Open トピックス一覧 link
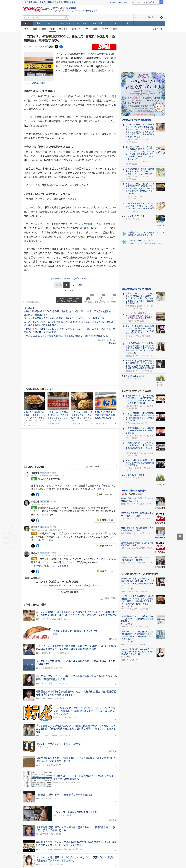The image size is (186, 868). tap(155, 29)
